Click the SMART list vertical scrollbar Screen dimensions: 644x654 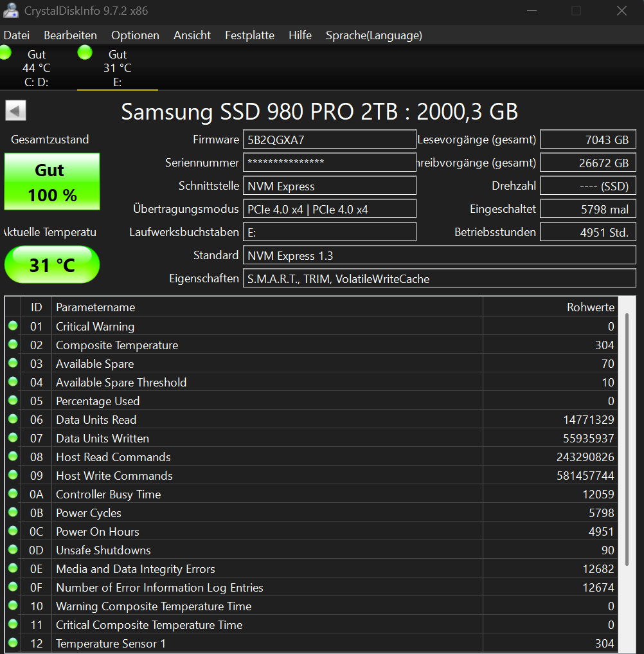click(x=627, y=439)
